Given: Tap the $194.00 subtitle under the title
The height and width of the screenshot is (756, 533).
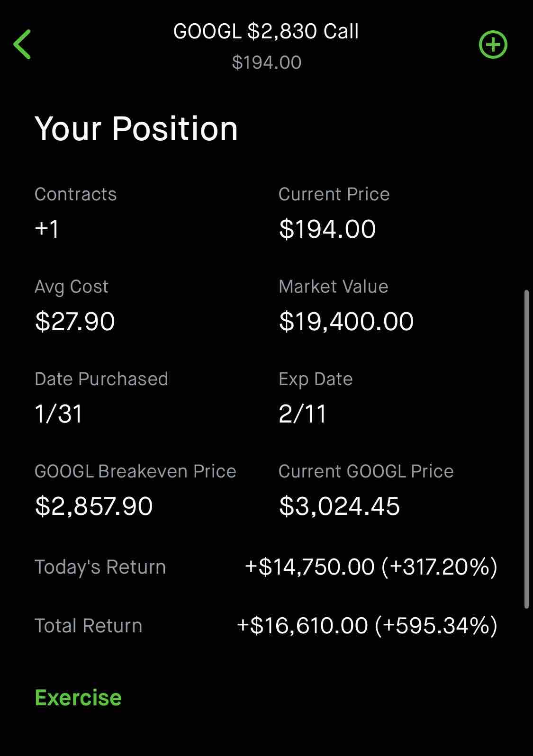Looking at the screenshot, I should [x=267, y=63].
